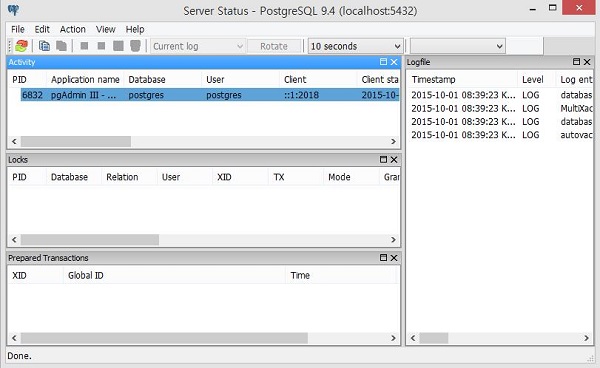The width and height of the screenshot is (600, 368).
Task: Open the Action menu
Action: pos(72,29)
